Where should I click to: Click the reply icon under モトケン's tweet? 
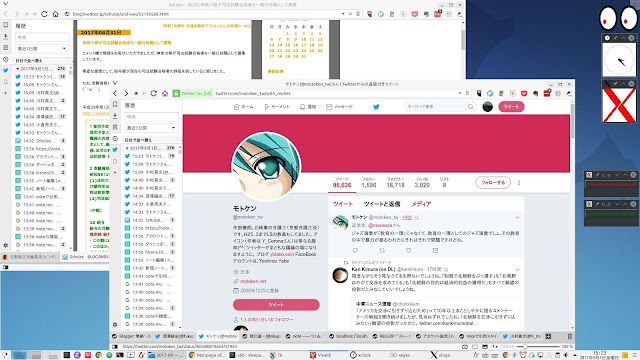click(356, 251)
